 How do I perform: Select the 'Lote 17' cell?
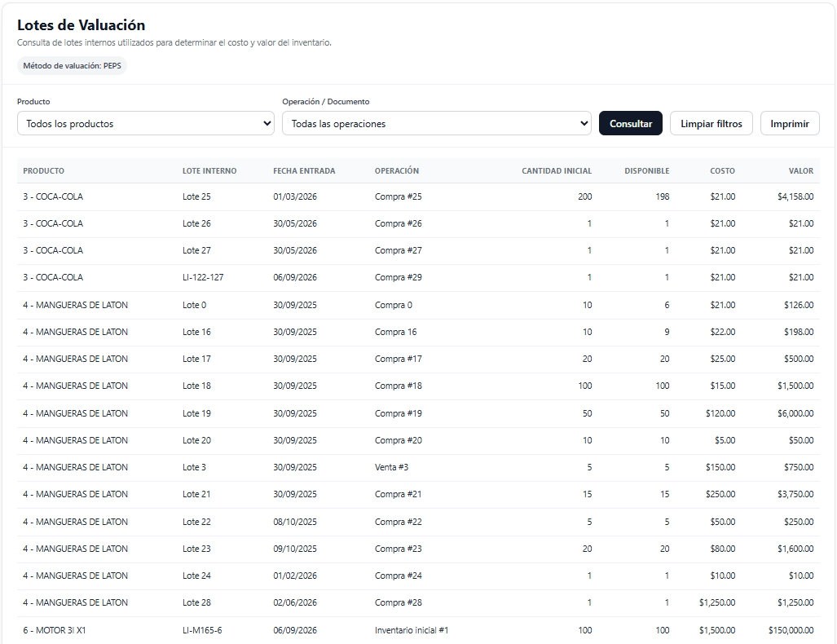click(x=196, y=359)
